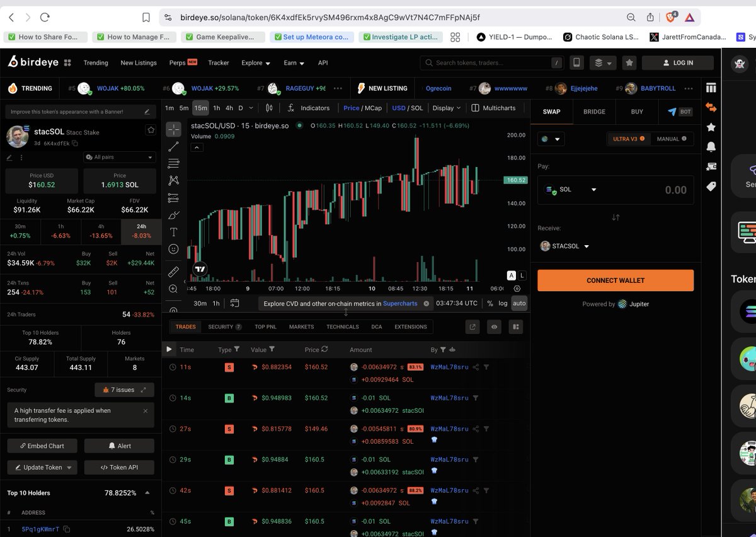The image size is (756, 537).
Task: Switch to the SECURITY tab
Action: click(225, 326)
